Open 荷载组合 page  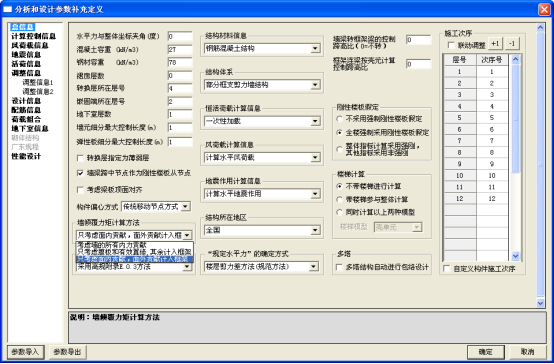point(26,119)
